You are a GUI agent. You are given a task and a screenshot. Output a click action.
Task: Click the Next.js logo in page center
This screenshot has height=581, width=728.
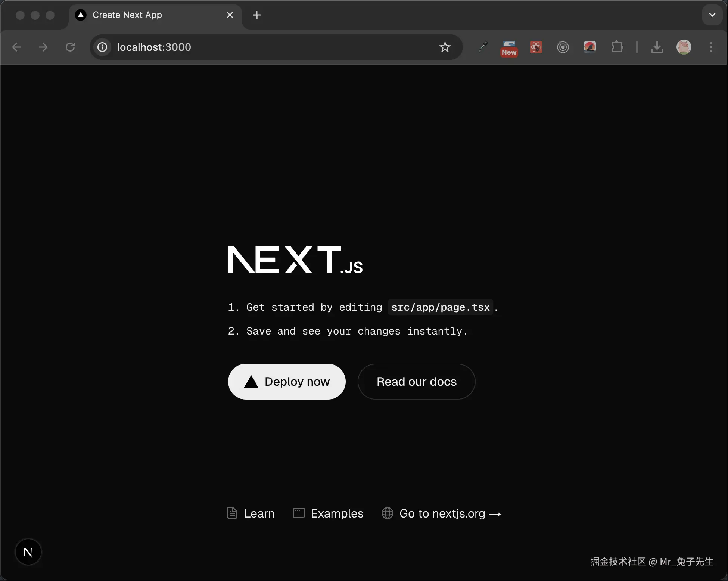[295, 260]
